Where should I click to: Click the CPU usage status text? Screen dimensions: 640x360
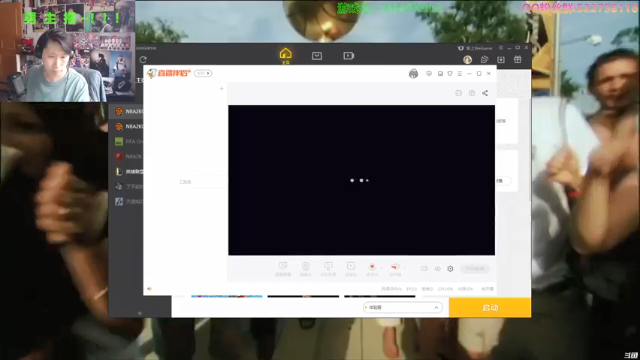tap(445, 289)
